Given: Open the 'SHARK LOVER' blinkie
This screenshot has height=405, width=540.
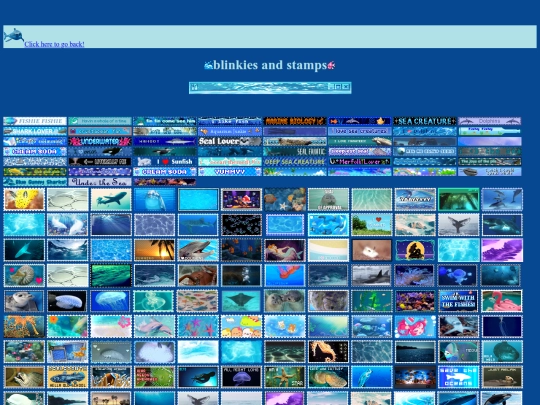Looking at the screenshot, I should 35,131.
